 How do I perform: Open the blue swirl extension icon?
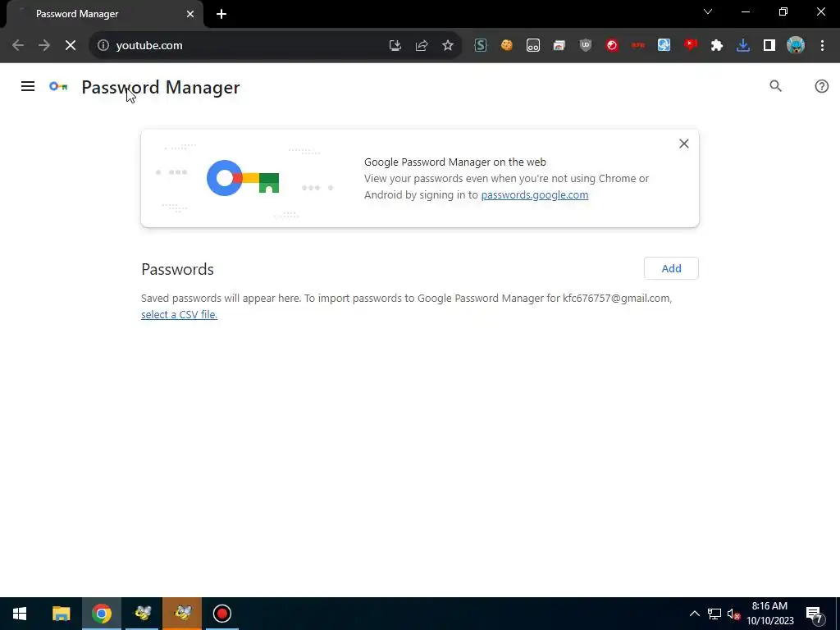pyautogui.click(x=664, y=46)
